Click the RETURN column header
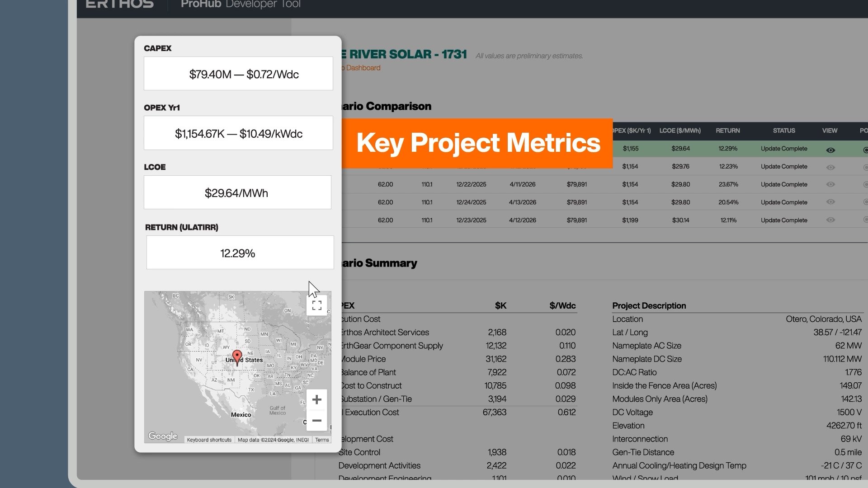 click(x=727, y=131)
